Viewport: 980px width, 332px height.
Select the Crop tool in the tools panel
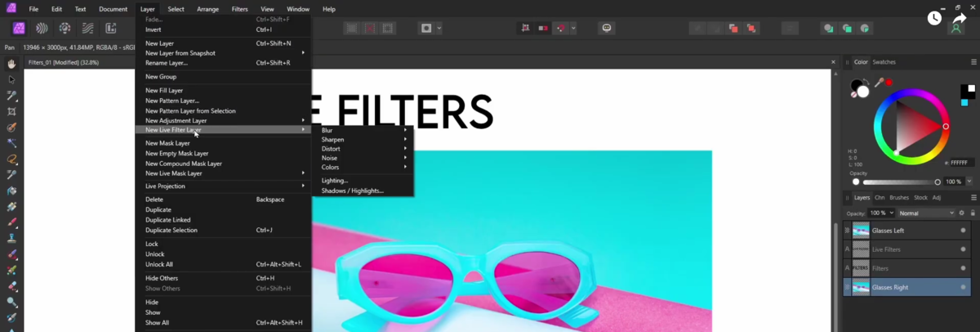coord(11,111)
